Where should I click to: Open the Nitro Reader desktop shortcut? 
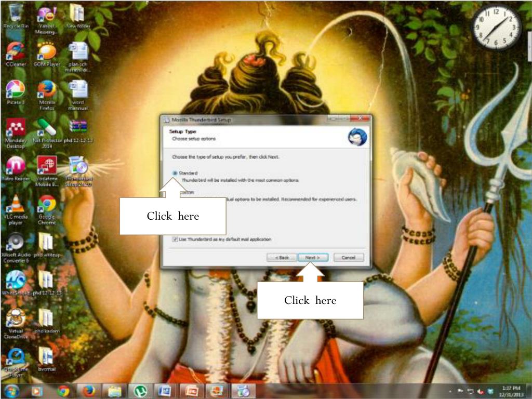(x=16, y=169)
